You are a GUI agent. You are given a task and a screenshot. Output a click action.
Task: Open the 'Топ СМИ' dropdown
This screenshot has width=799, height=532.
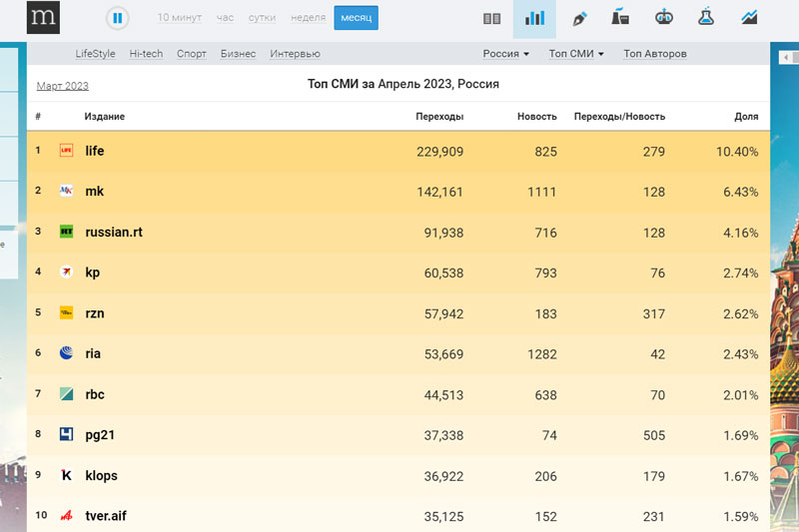click(x=576, y=54)
